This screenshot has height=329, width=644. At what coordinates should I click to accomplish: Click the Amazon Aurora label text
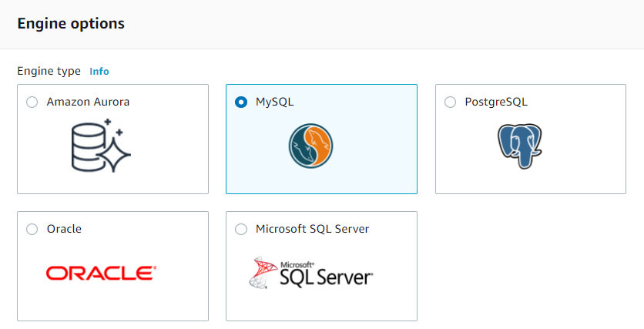88,102
